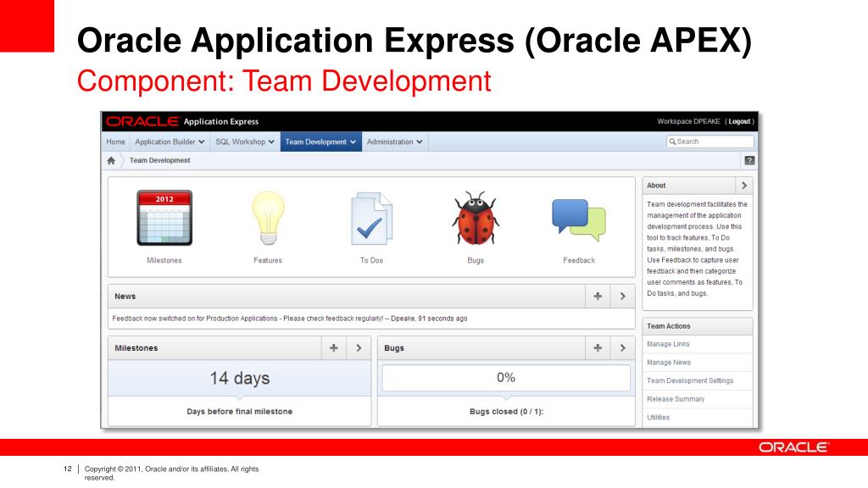
Task: Switch to the Home tab
Action: 116,142
